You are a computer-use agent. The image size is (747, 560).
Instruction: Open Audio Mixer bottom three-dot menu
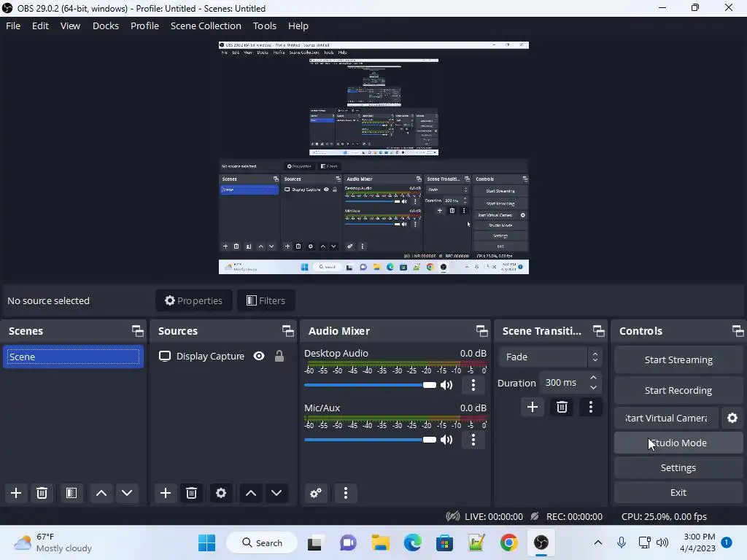click(x=346, y=493)
